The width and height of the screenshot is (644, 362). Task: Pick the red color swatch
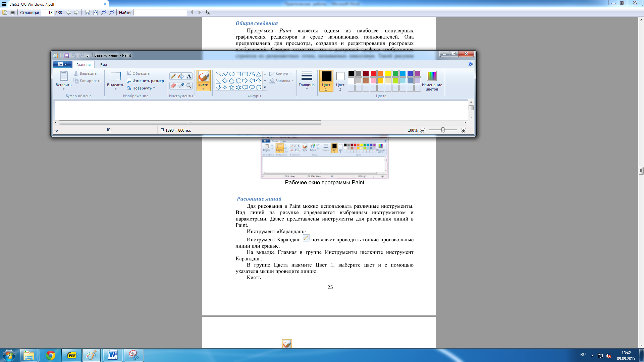pos(373,73)
